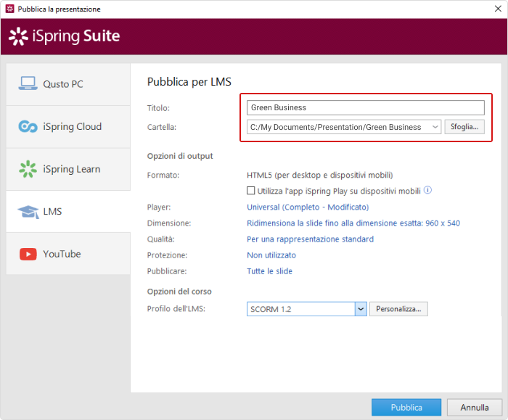Viewport: 508px width, 420px height.
Task: Click the Pubblica la presentazione title text
Action: (59, 9)
